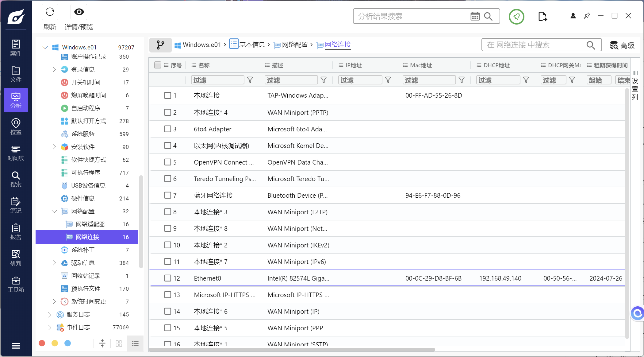Check the box for row 5 OpenVPN Connect

(x=167, y=162)
